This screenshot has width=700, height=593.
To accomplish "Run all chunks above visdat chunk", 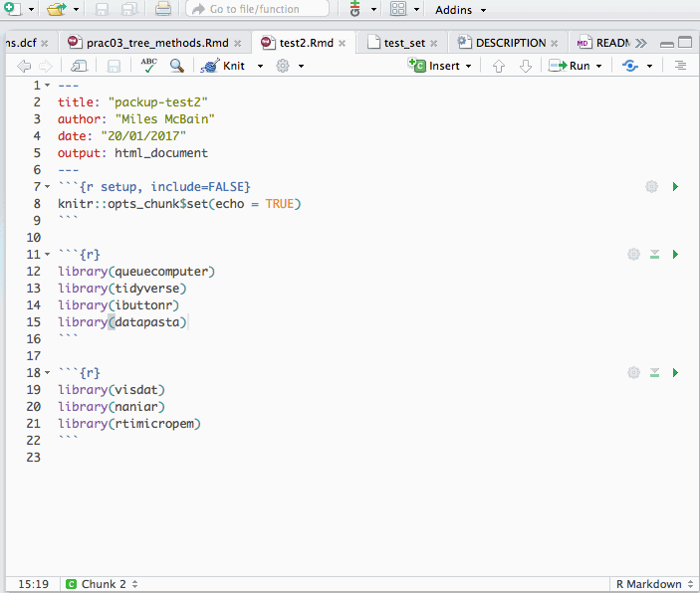I will point(654,372).
